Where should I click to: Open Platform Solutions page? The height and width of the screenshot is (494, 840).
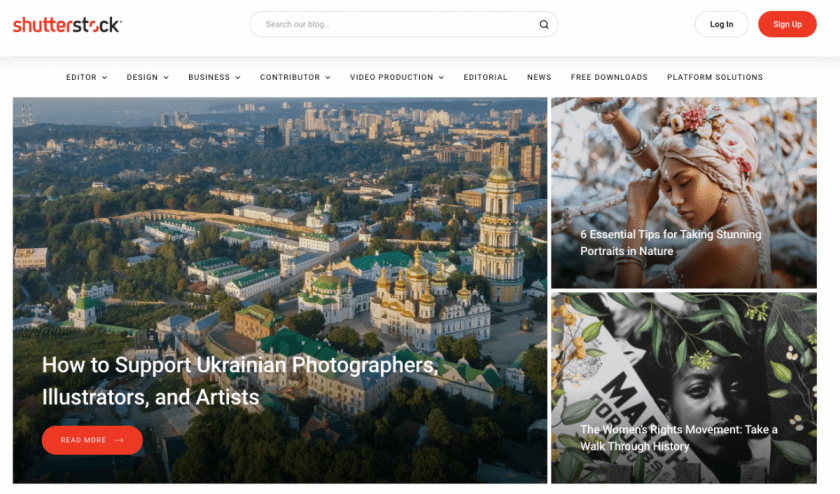coord(715,77)
